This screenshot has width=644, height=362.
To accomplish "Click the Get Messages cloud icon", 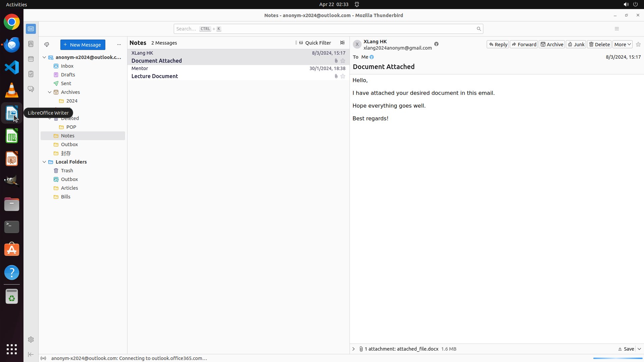I will (x=47, y=45).
